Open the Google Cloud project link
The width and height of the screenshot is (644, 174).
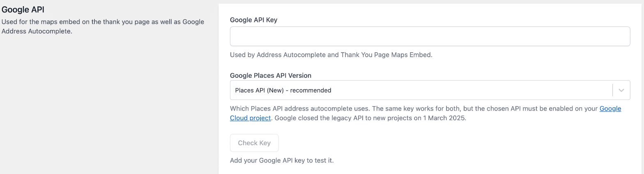425,113
